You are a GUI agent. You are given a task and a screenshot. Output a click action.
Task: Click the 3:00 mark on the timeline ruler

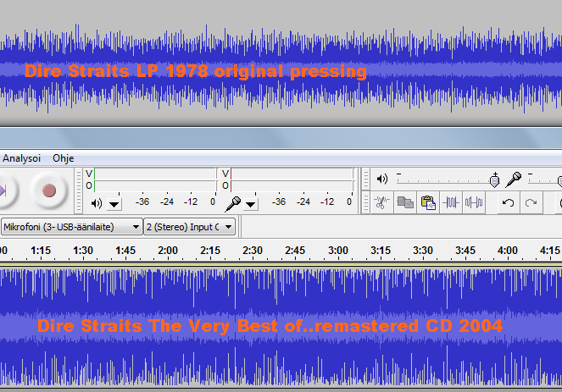[338, 251]
